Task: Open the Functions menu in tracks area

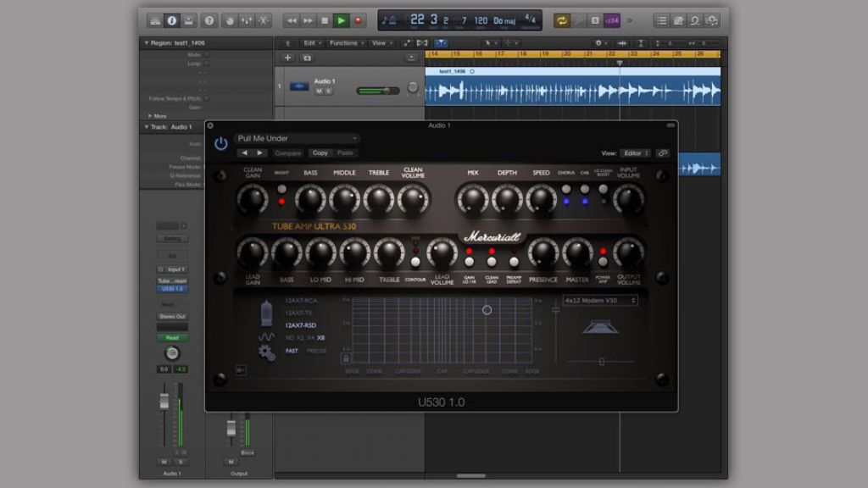Action: tap(346, 42)
